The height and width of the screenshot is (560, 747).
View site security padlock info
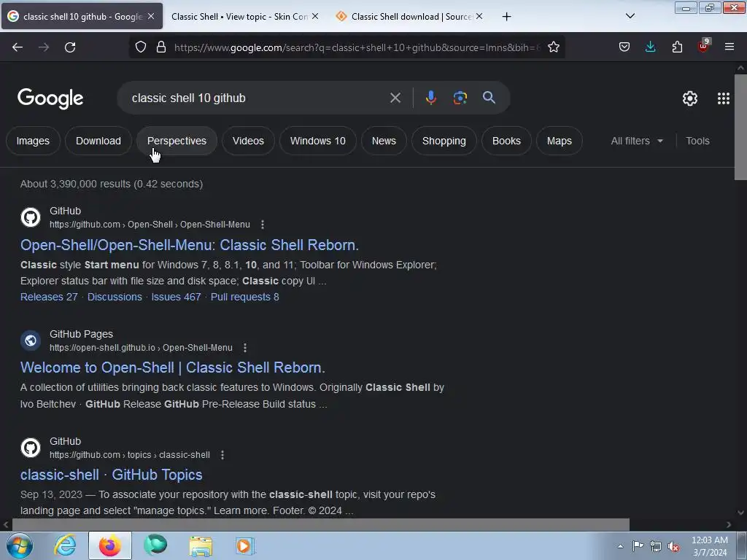(161, 47)
